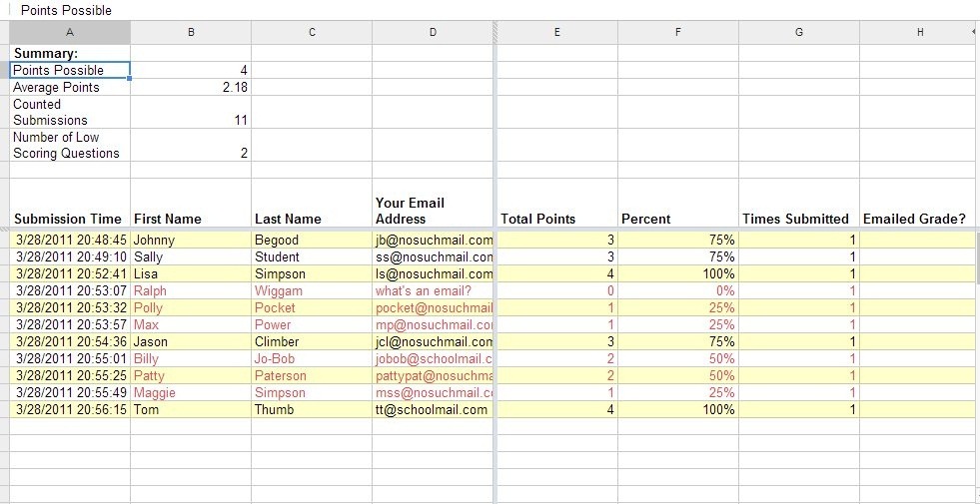The height and width of the screenshot is (504, 980).
Task: Click the Summary: heading cell
Action: tap(70, 54)
